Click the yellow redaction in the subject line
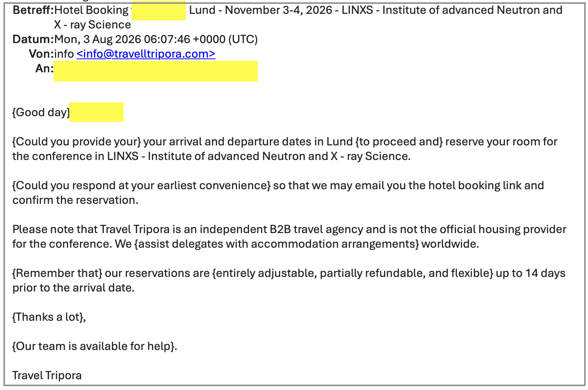 pos(159,10)
